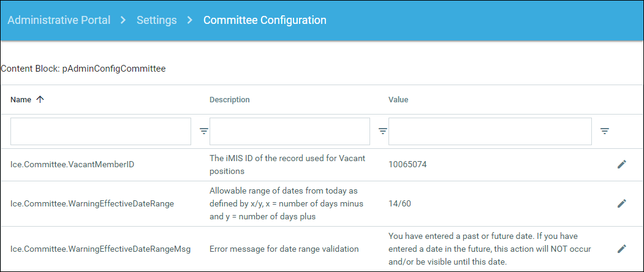Select the Ice.Committee.WarningEffectiveDateRange name cell
The height and width of the screenshot is (272, 644).
click(x=92, y=203)
